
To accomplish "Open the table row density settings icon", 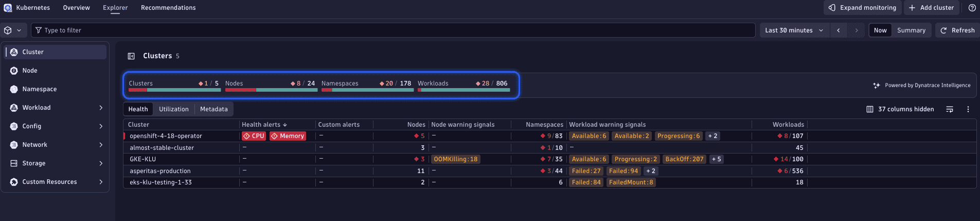I will (950, 109).
